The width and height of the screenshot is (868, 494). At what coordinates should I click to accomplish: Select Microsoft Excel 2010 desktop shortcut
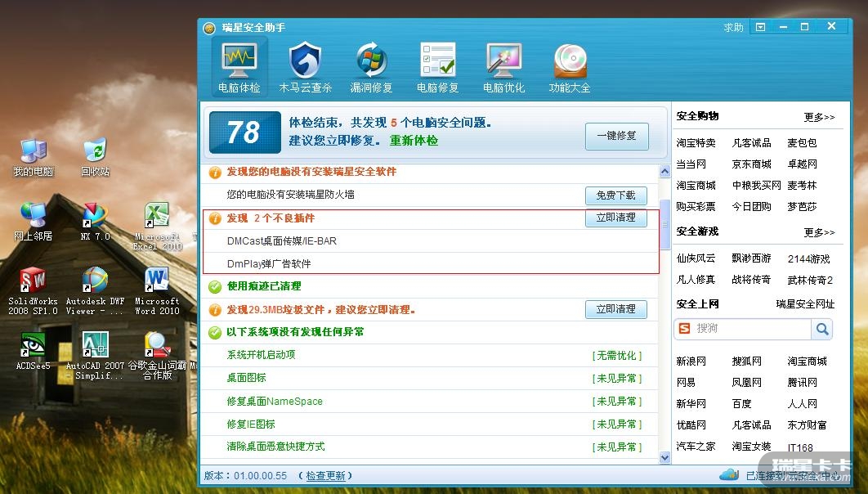pyautogui.click(x=157, y=226)
